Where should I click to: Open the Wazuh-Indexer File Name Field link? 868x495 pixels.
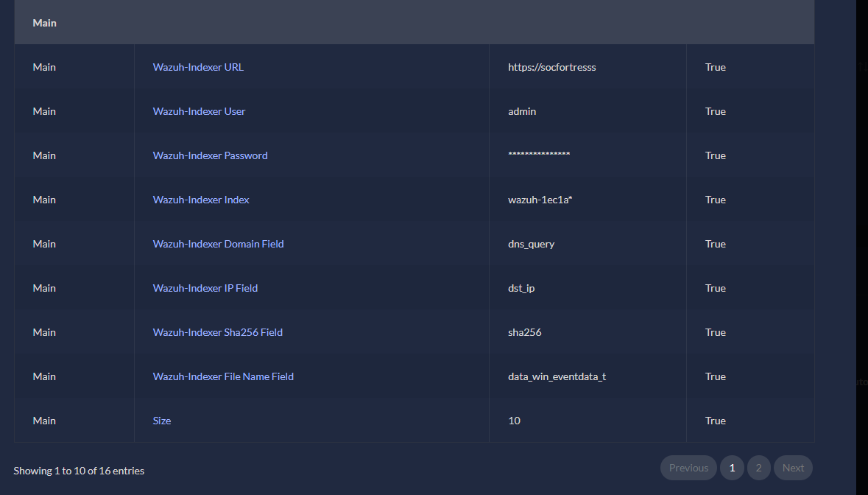[x=223, y=377]
